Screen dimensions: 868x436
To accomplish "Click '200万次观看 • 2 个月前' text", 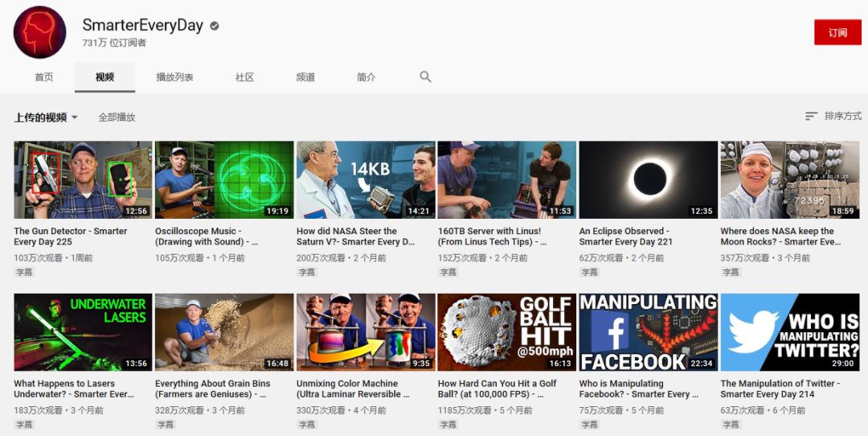I will 341,257.
